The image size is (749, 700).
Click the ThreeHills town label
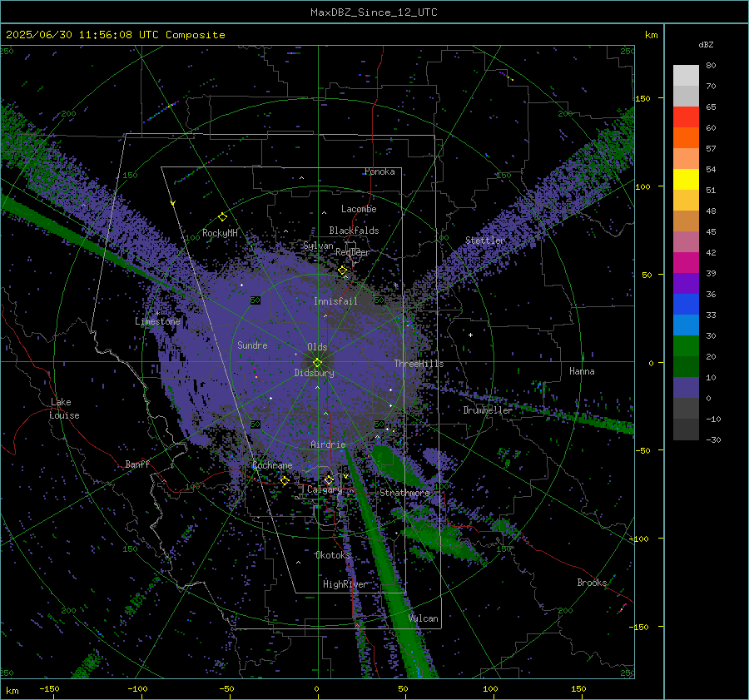[419, 364]
